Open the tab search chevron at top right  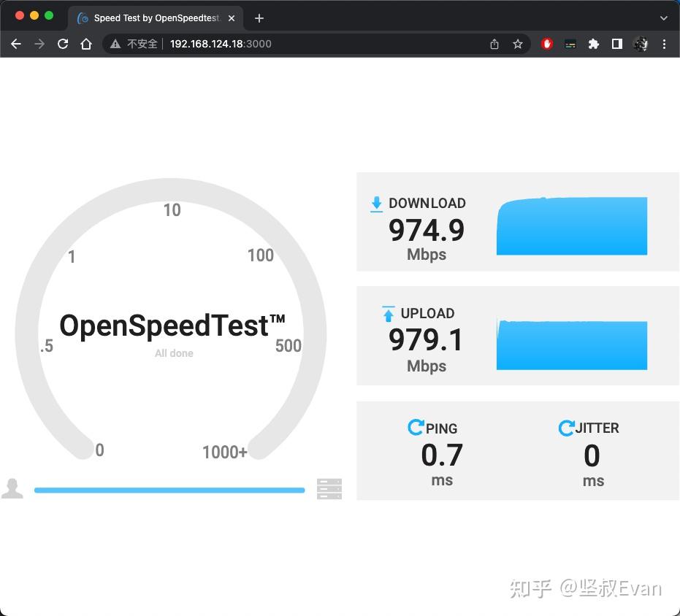662,18
